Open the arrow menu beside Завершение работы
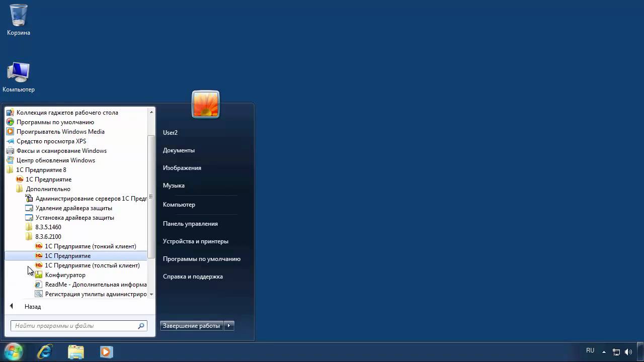Screen dimensions: 644x362 pyautogui.click(x=229, y=326)
